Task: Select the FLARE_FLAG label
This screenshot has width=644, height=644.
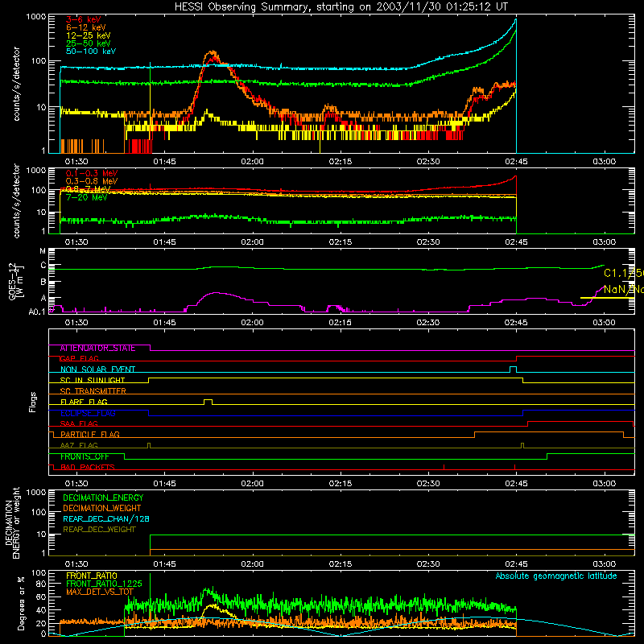Action: 84,402
